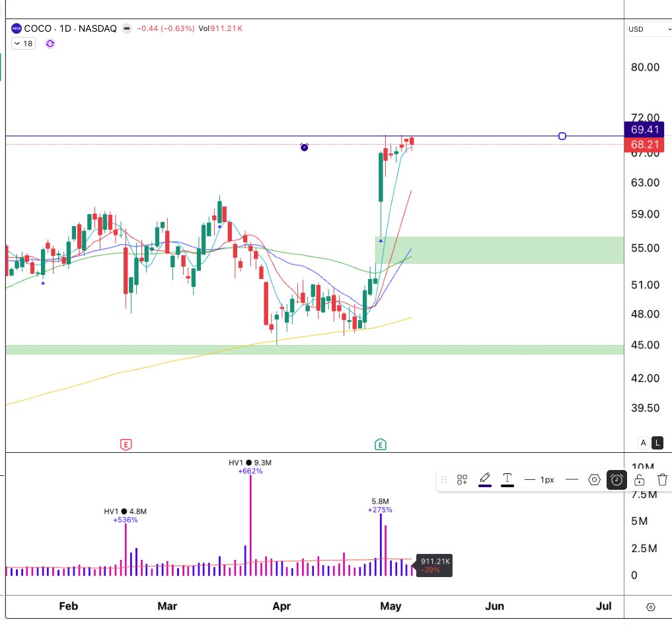This screenshot has height=626, width=672.
Task: Click the COCO symbol logo icon
Action: [17, 28]
